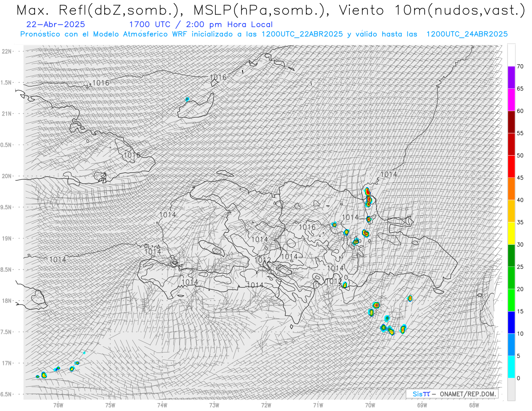The image size is (532, 411).
Task: Select the '25' value on the colorbar
Action: click(x=520, y=266)
